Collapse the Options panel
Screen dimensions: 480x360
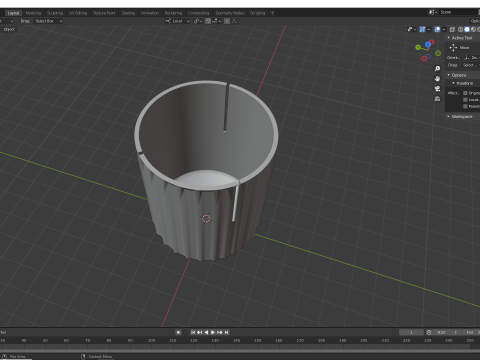(x=459, y=75)
